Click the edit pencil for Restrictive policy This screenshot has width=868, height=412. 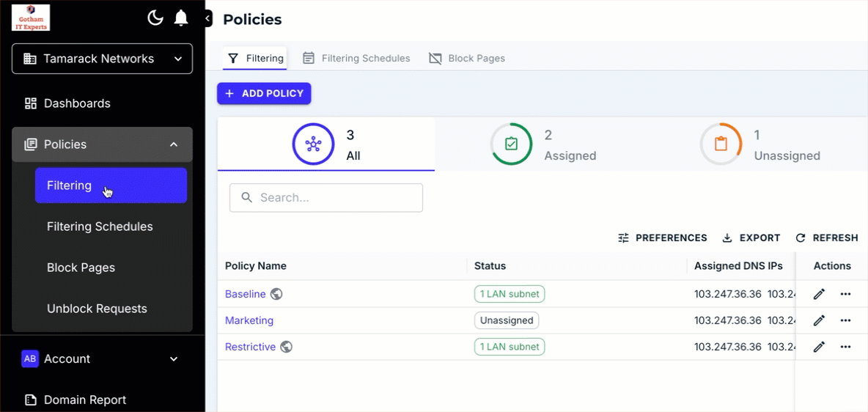[x=820, y=347]
